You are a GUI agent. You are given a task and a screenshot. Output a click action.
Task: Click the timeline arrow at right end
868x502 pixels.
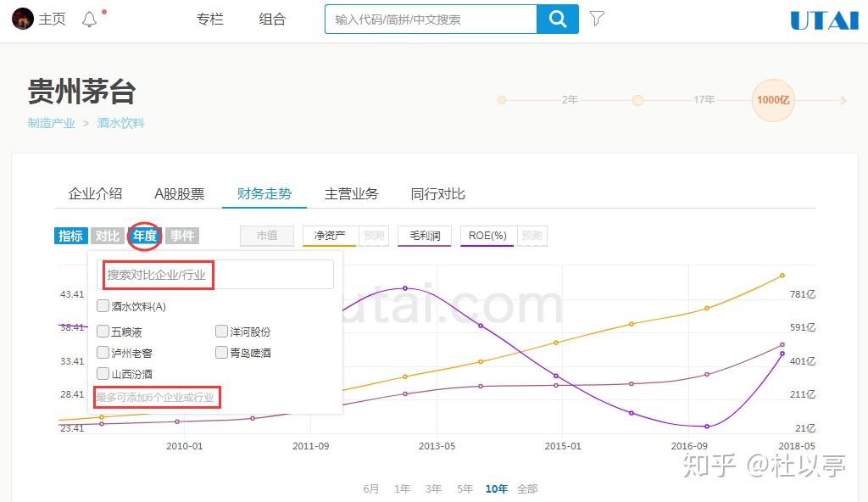tap(843, 100)
